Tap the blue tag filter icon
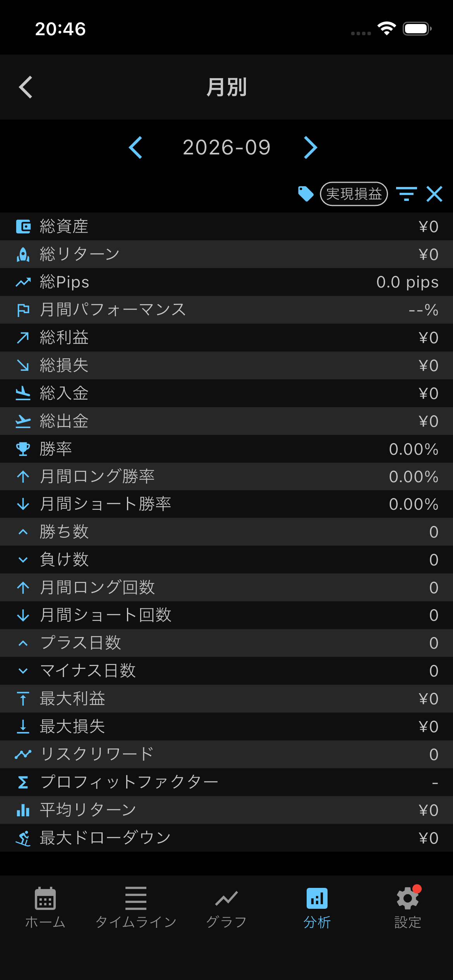Viewport: 453px width, 980px height. 305,194
